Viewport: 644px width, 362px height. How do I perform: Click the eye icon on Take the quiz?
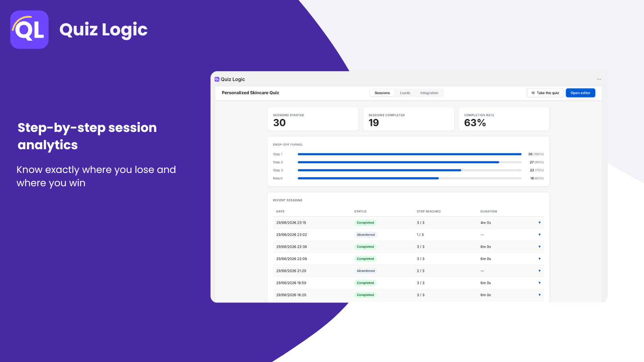pos(533,93)
